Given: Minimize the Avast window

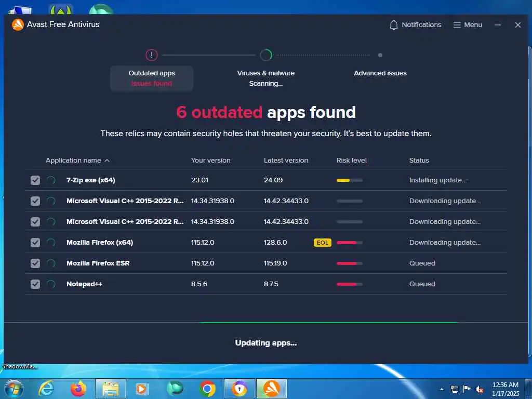Looking at the screenshot, I should tap(497, 25).
